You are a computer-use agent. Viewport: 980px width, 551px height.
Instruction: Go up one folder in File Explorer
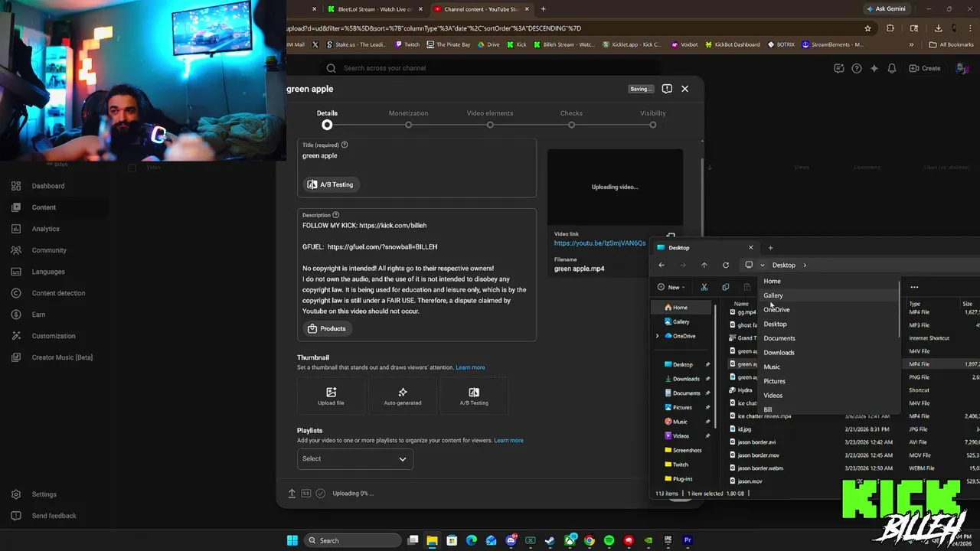(x=704, y=265)
